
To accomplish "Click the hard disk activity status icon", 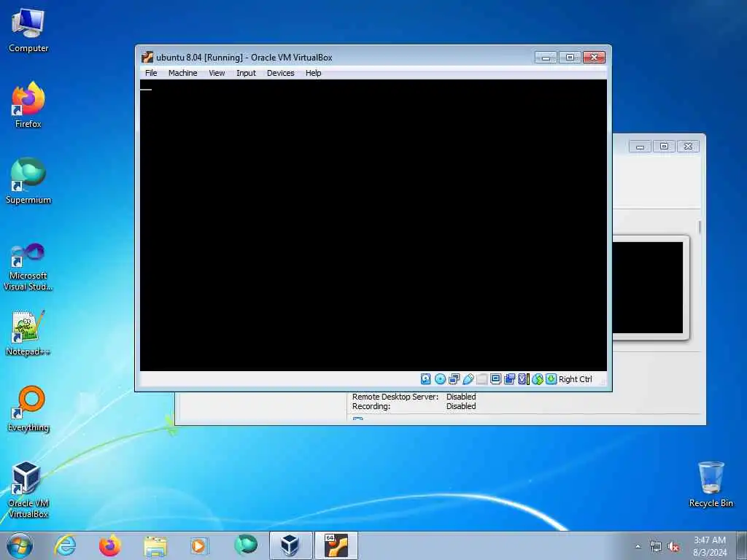I will [426, 379].
